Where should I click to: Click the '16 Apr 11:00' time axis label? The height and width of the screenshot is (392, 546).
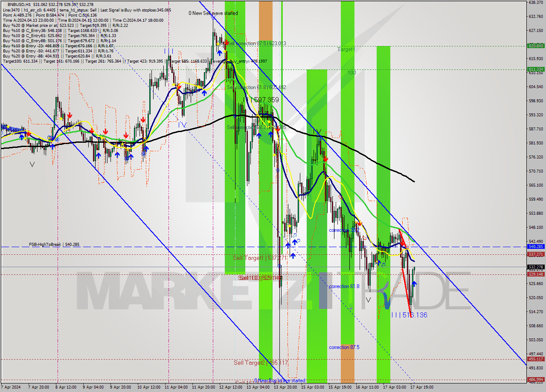(x=367, y=387)
